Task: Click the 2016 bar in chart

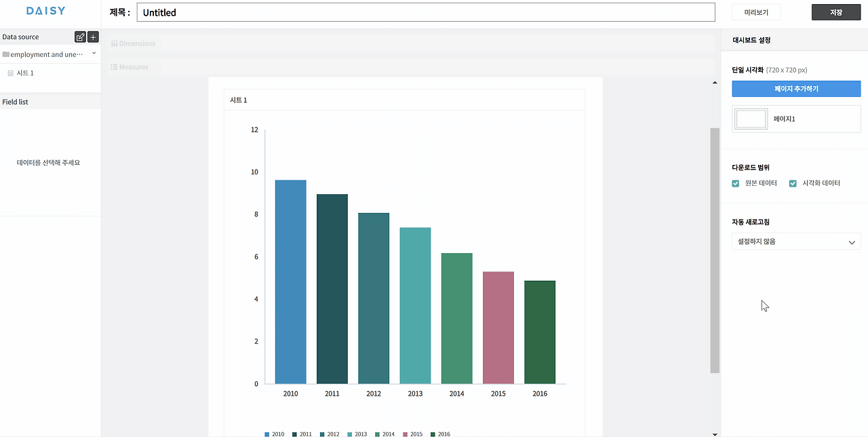Action: coord(540,332)
